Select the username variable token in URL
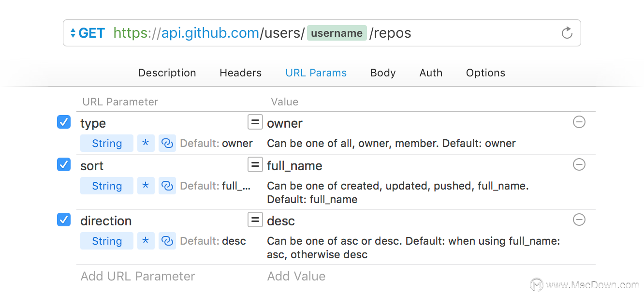The height and width of the screenshot is (294, 644). [x=337, y=33]
